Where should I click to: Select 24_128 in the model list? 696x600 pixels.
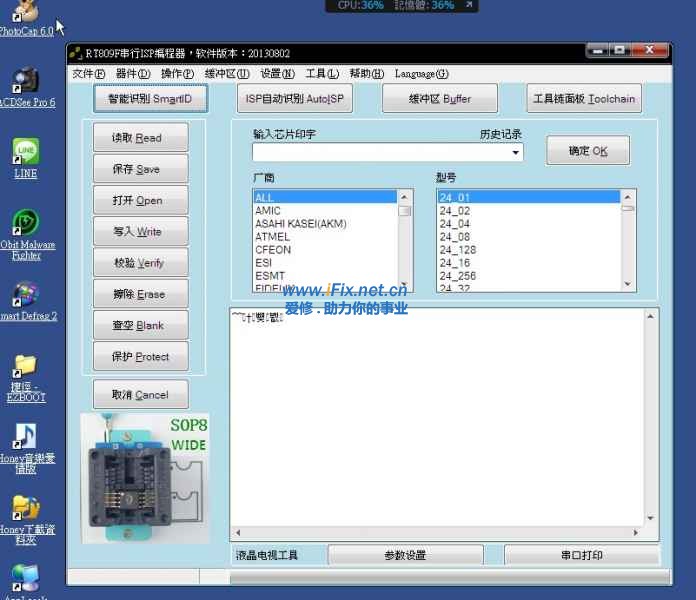(x=458, y=250)
